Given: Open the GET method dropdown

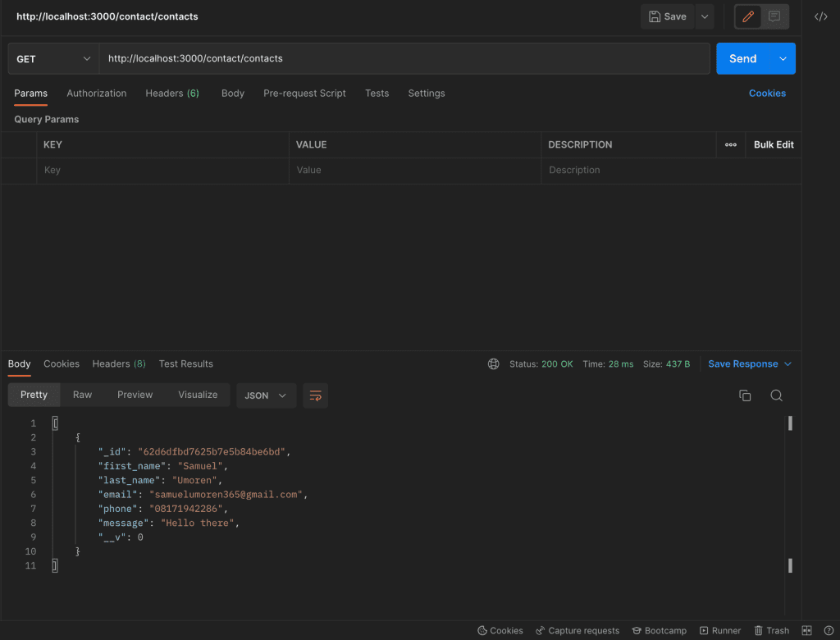Looking at the screenshot, I should tap(53, 59).
